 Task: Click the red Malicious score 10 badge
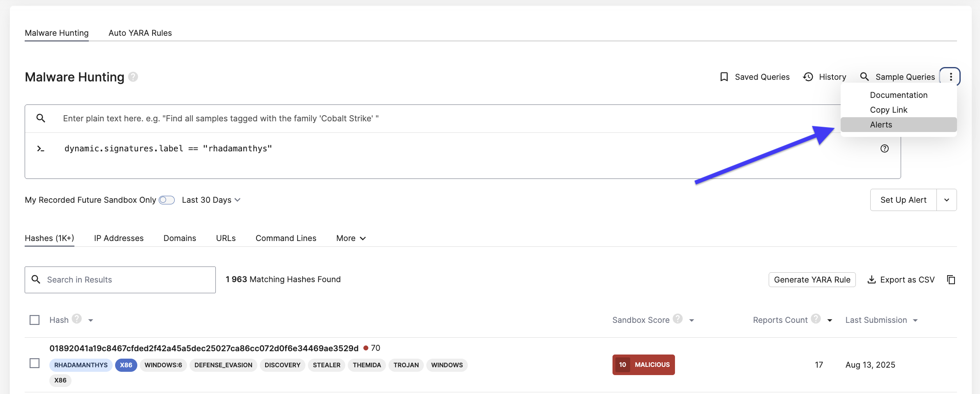pyautogui.click(x=643, y=365)
